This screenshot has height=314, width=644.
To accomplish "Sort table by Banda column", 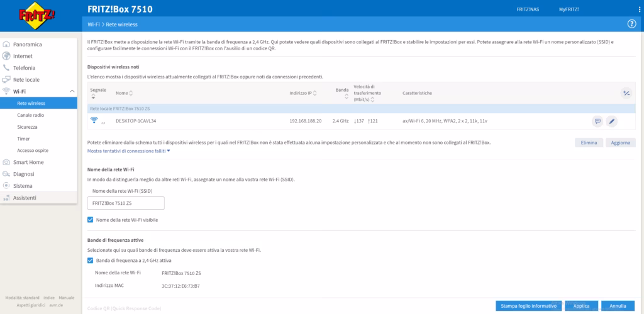I will (x=347, y=96).
